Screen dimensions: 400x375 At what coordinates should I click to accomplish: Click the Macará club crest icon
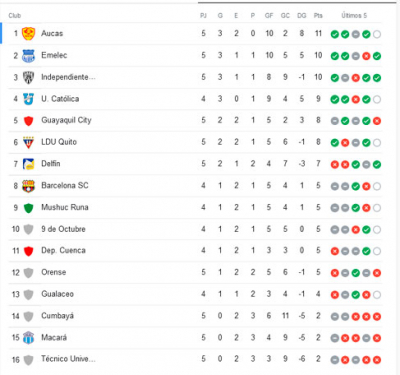tap(28, 338)
